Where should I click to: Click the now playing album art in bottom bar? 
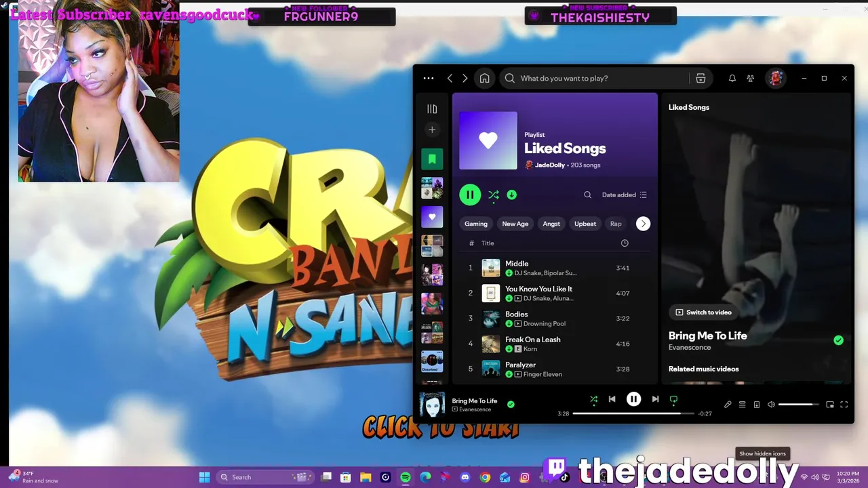pyautogui.click(x=432, y=405)
